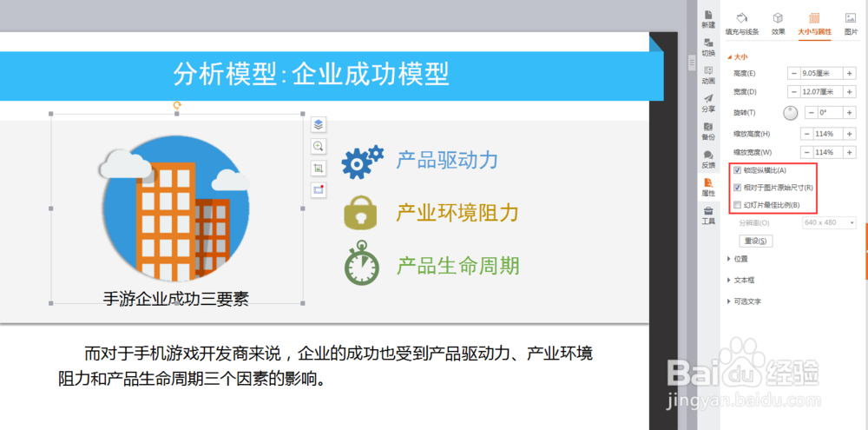
Task: Click the panel collapse grip handle
Action: click(692, 62)
